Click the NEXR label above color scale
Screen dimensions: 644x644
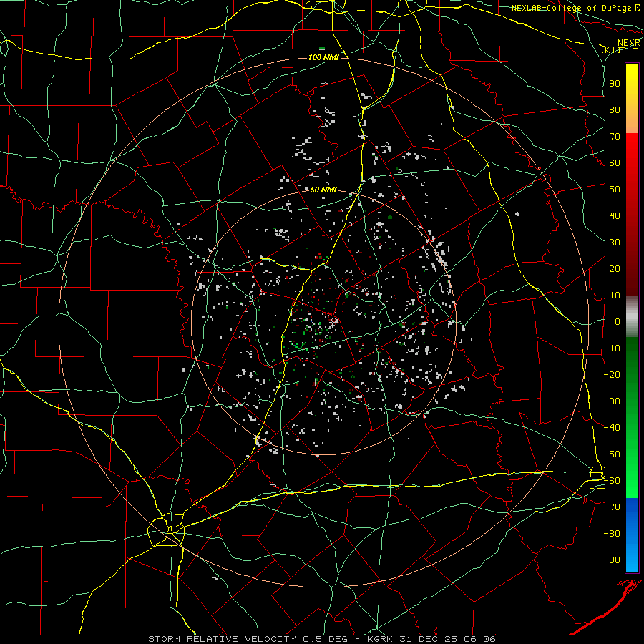[628, 43]
